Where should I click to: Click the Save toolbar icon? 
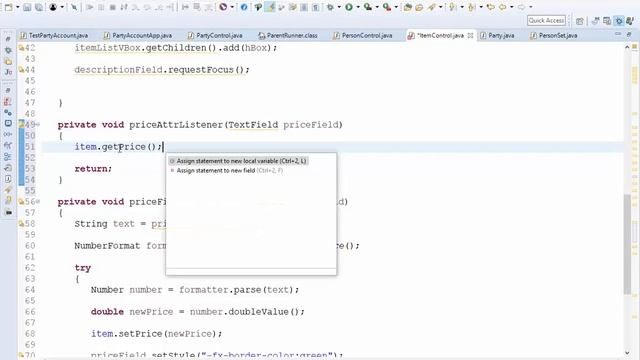click(x=27, y=7)
